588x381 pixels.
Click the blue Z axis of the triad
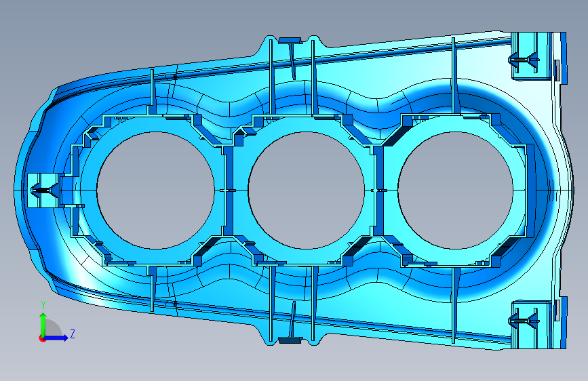click(x=56, y=338)
